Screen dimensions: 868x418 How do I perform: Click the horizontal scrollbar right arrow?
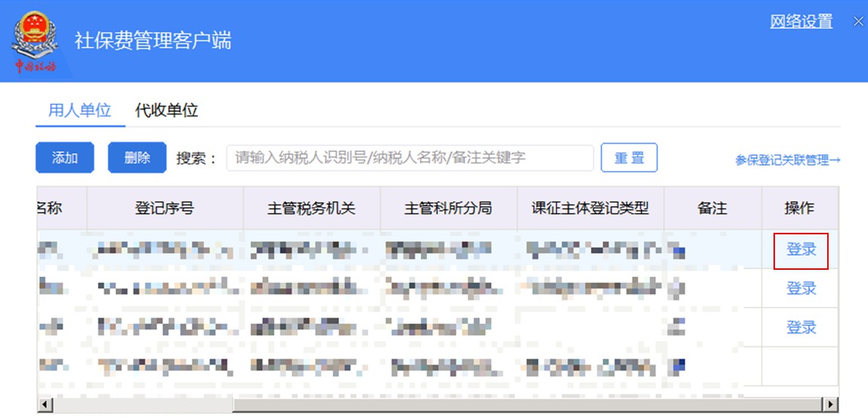831,404
